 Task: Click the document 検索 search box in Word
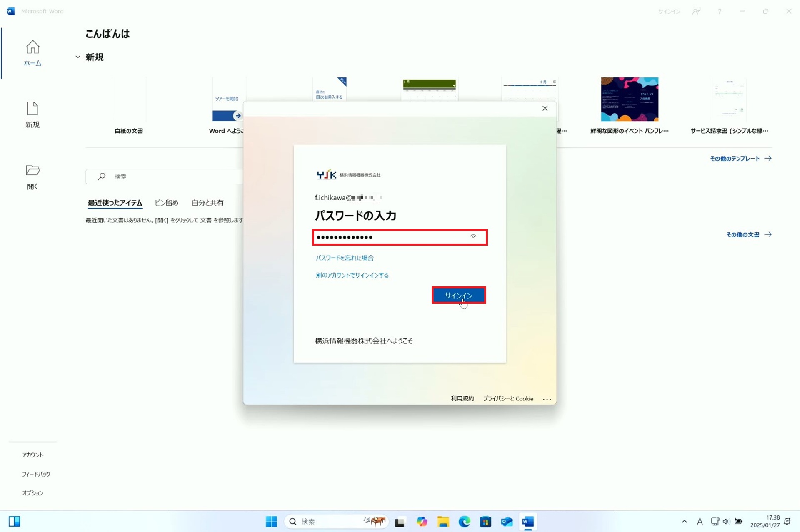[165, 177]
